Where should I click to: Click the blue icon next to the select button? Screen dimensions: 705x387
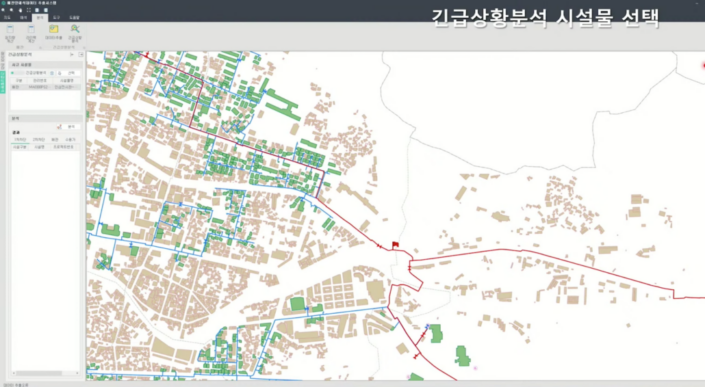pyautogui.click(x=52, y=73)
